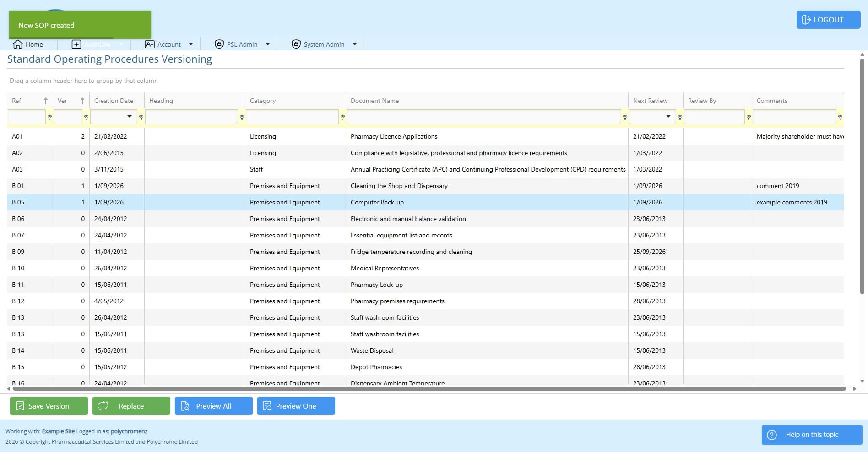Image resolution: width=868 pixels, height=452 pixels.
Task: Click the Home house icon
Action: pyautogui.click(x=18, y=44)
